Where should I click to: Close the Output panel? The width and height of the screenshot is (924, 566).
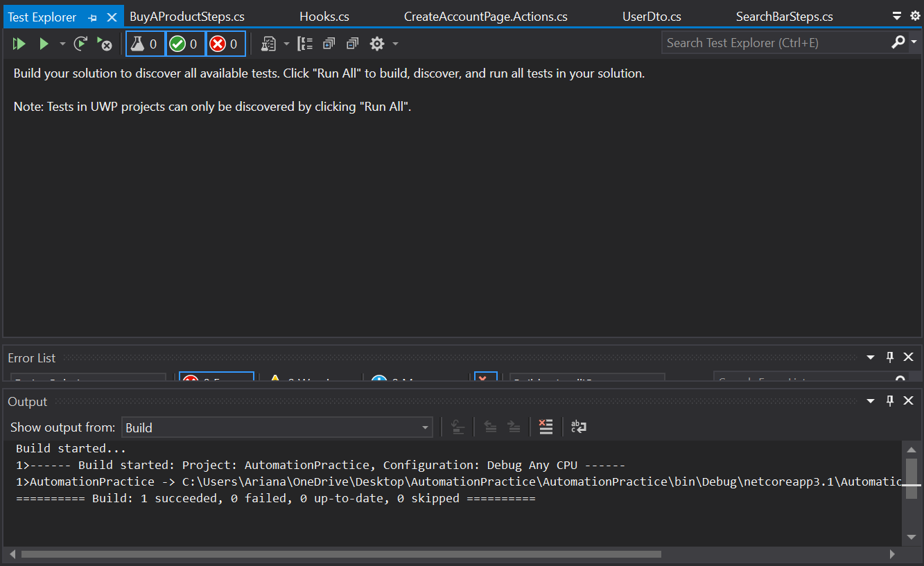(909, 401)
